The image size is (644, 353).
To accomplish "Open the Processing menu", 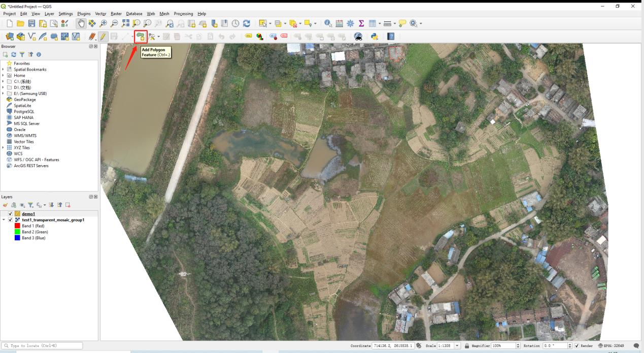I will [183, 14].
